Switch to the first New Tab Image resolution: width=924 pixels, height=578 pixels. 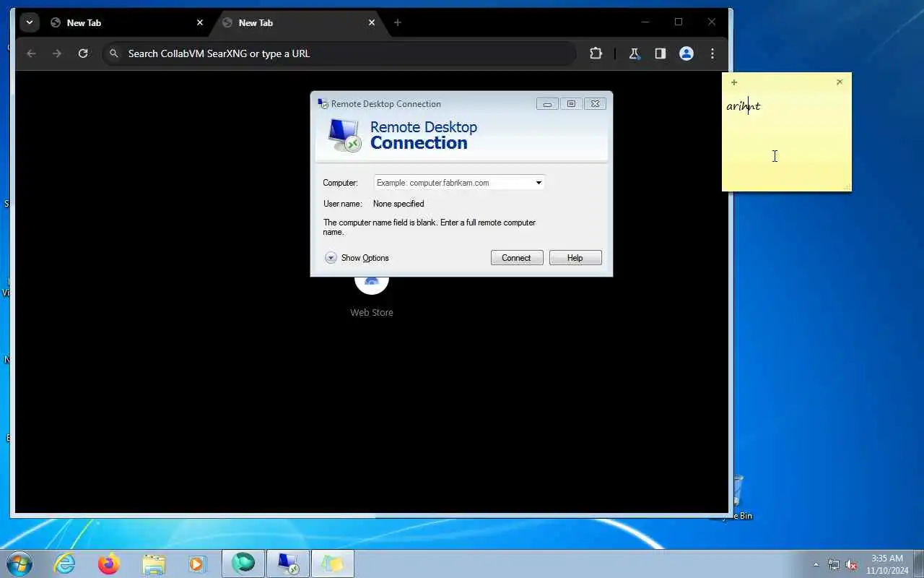click(x=126, y=22)
